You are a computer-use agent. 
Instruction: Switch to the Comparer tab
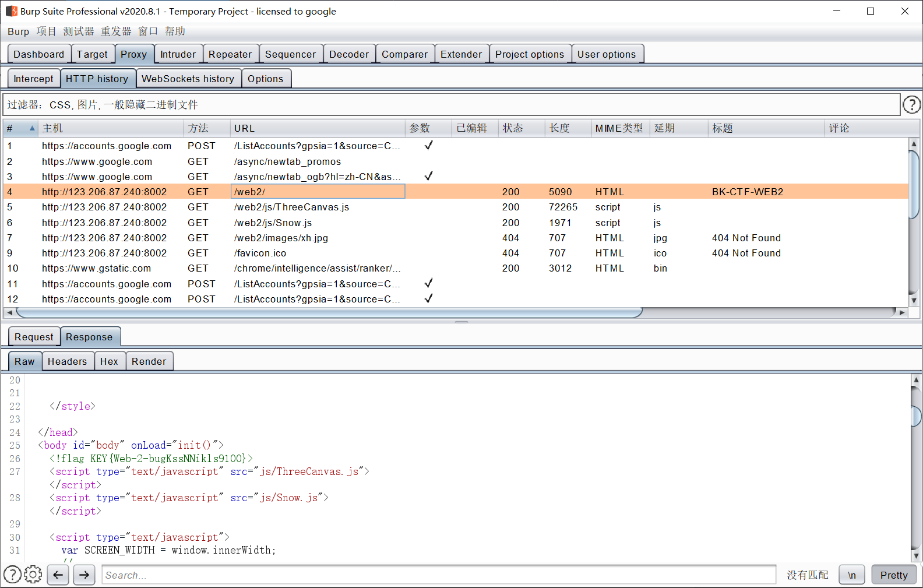[404, 54]
